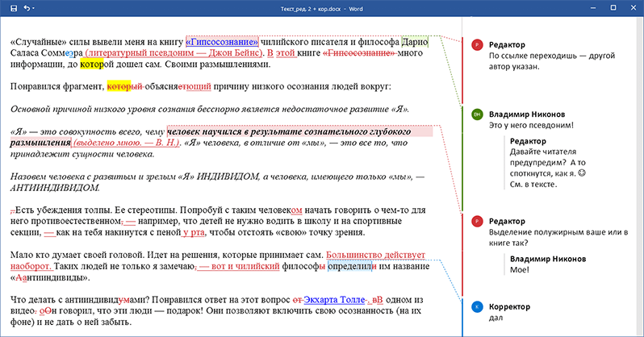Select the comment 'По ссылке переходишь — другой автор указан.'
Image resolution: width=644 pixels, height=337 pixels.
[551, 60]
